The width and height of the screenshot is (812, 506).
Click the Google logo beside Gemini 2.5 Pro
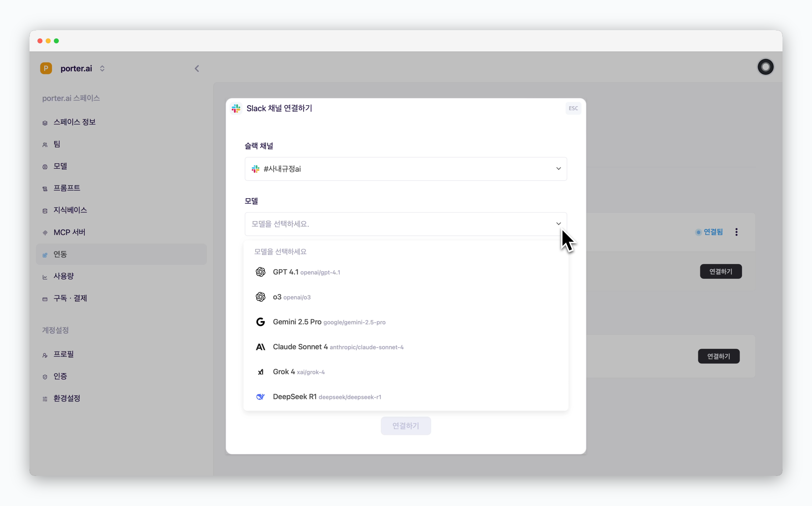(260, 322)
